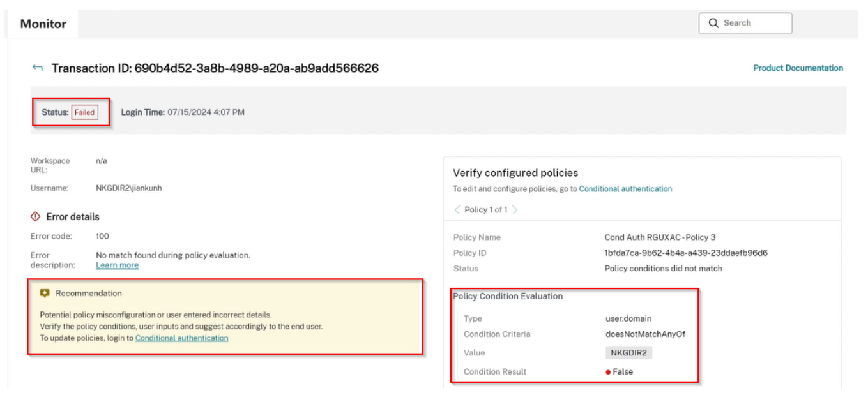Go to the previous policy chevron
Image resolution: width=868 pixels, height=395 pixels.
coord(457,210)
